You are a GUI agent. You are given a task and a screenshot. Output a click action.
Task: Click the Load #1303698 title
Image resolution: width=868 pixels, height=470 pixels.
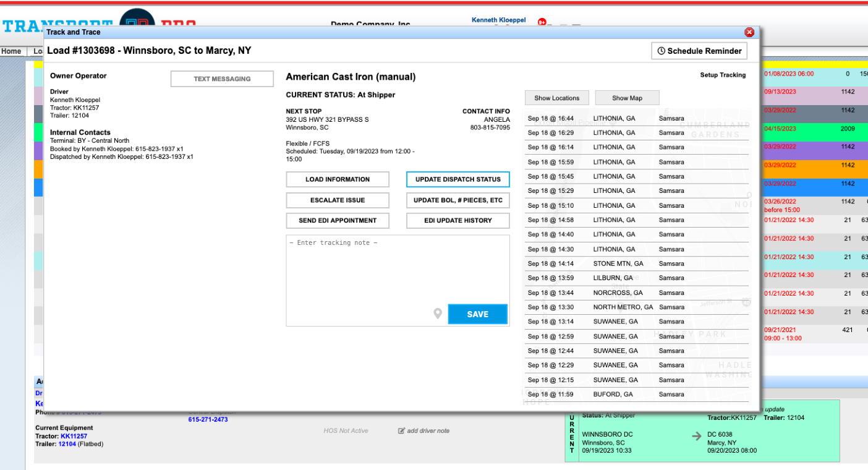pyautogui.click(x=149, y=51)
